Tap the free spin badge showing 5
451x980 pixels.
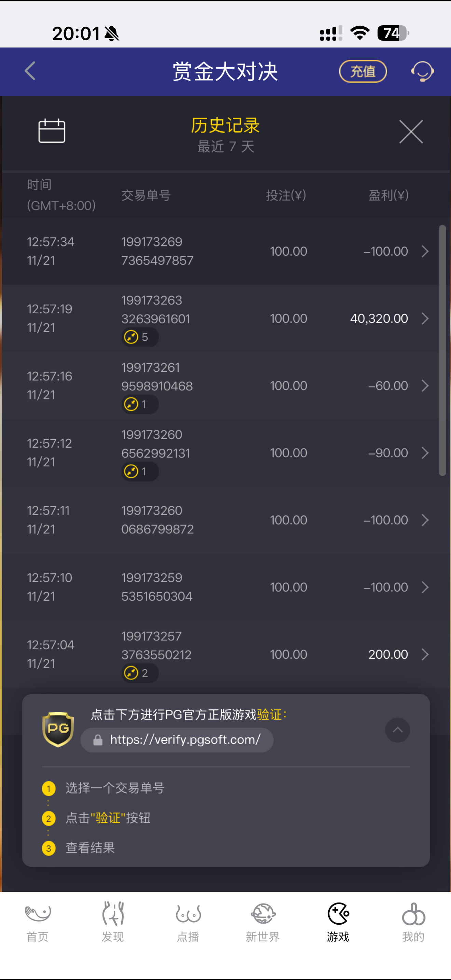click(139, 337)
